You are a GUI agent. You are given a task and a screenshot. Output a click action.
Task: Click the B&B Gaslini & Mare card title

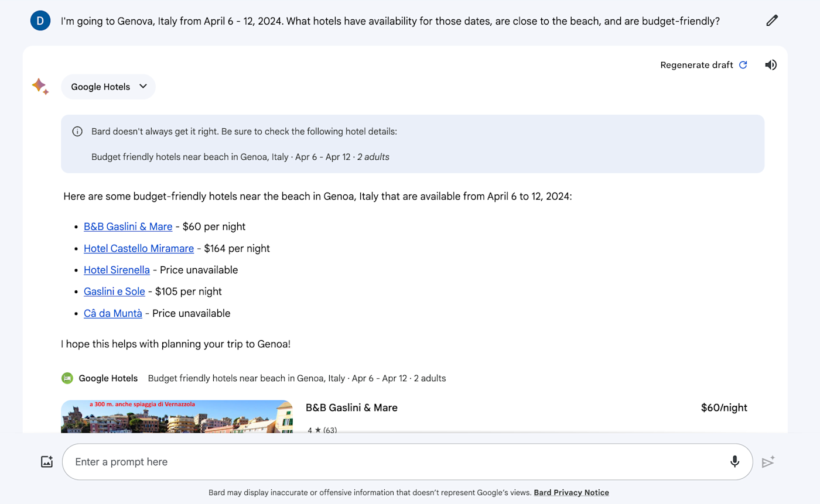coord(351,408)
